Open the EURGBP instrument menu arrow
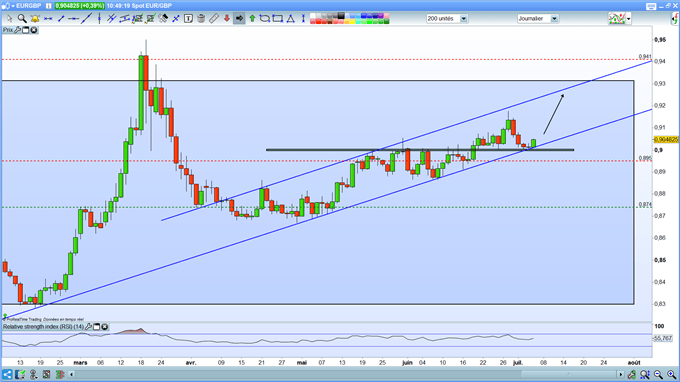Screen dimensions: 680x382 13,6
